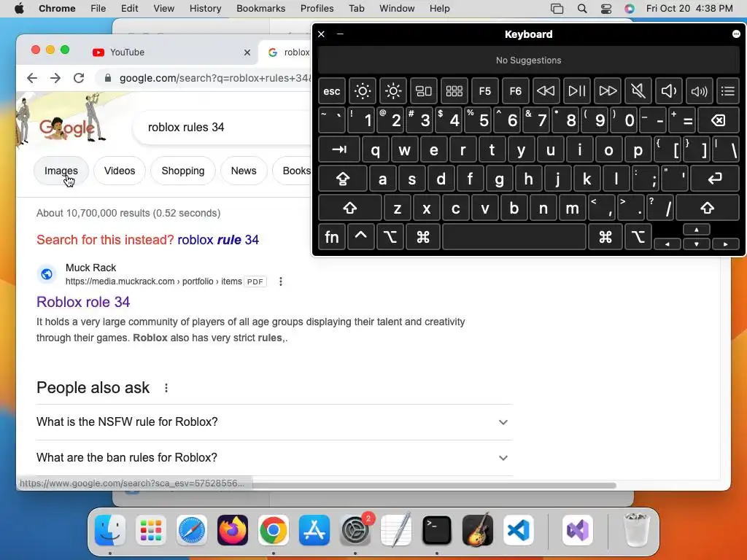
Task: Minimize the Keyboard panel
Action: coord(340,34)
